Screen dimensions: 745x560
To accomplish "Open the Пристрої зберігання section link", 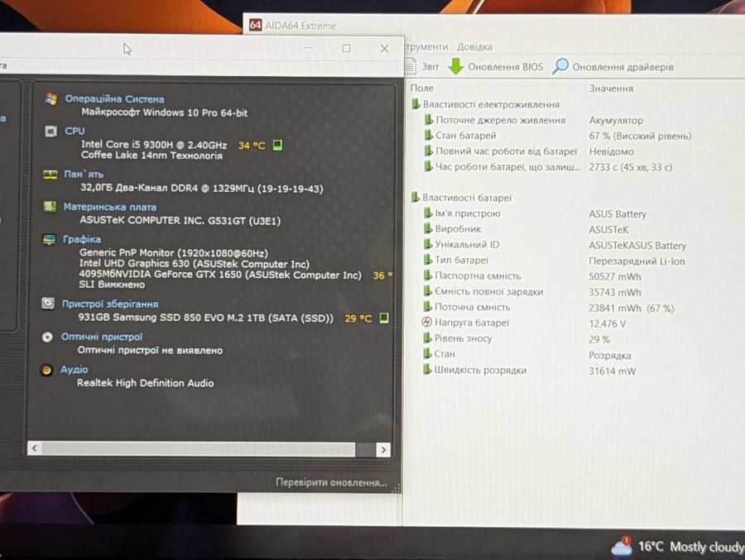I will [x=110, y=304].
